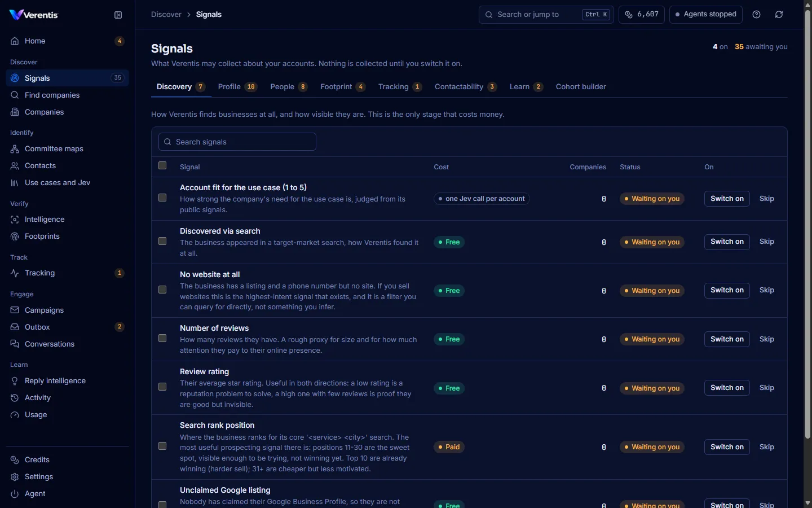
Task: Click the vertical page scrollbar
Action: [807, 225]
